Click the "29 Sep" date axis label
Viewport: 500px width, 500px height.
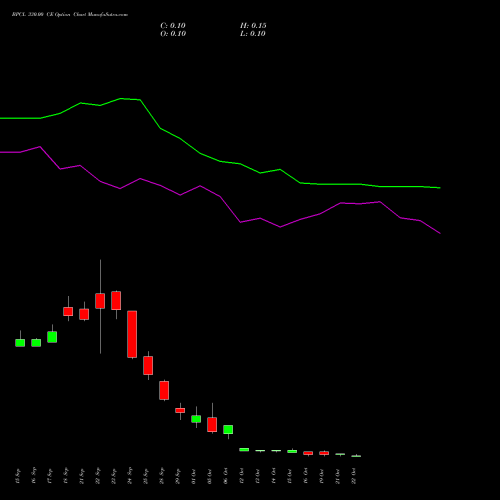click(x=178, y=476)
